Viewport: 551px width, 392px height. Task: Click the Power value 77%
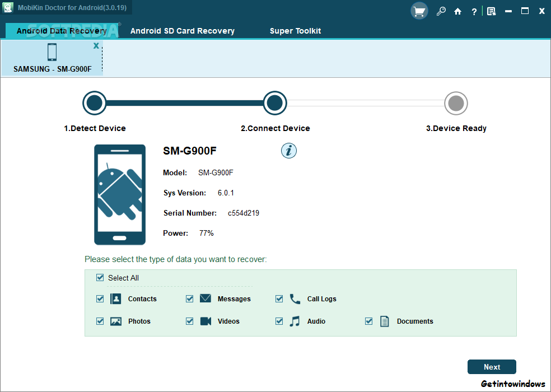point(206,233)
